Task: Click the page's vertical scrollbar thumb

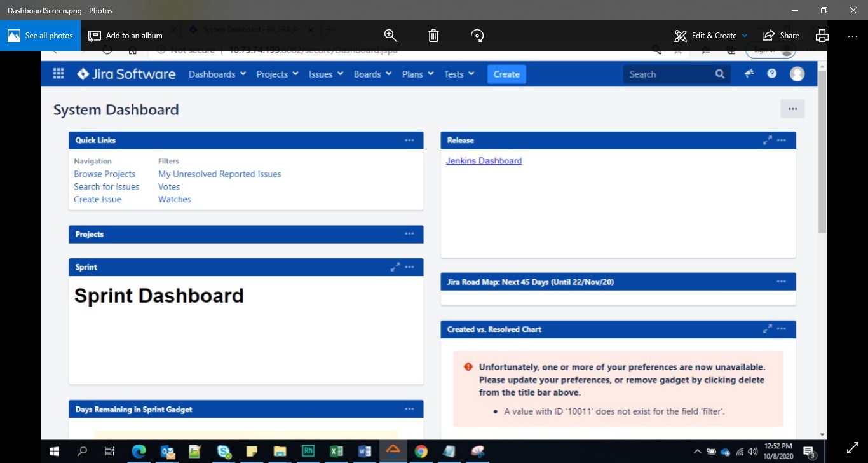Action: pos(822,153)
